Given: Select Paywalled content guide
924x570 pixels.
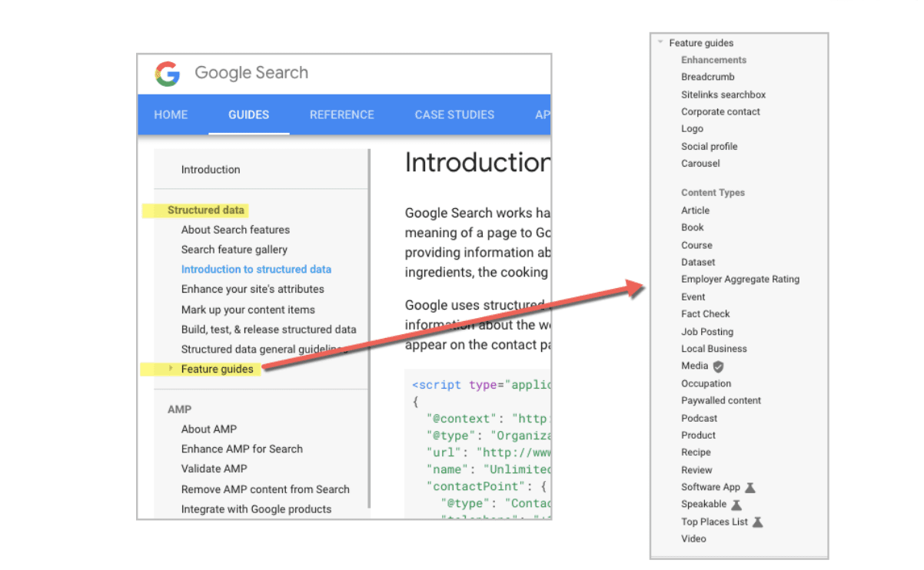Looking at the screenshot, I should (721, 400).
